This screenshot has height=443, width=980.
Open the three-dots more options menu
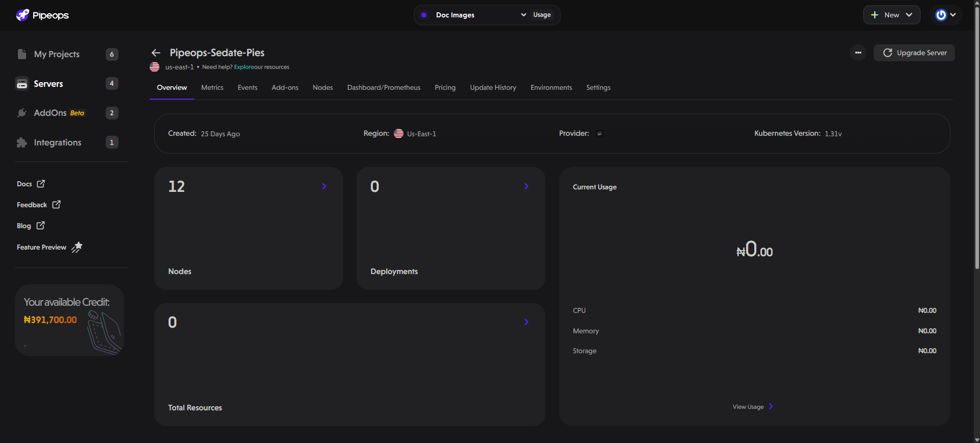pos(858,53)
